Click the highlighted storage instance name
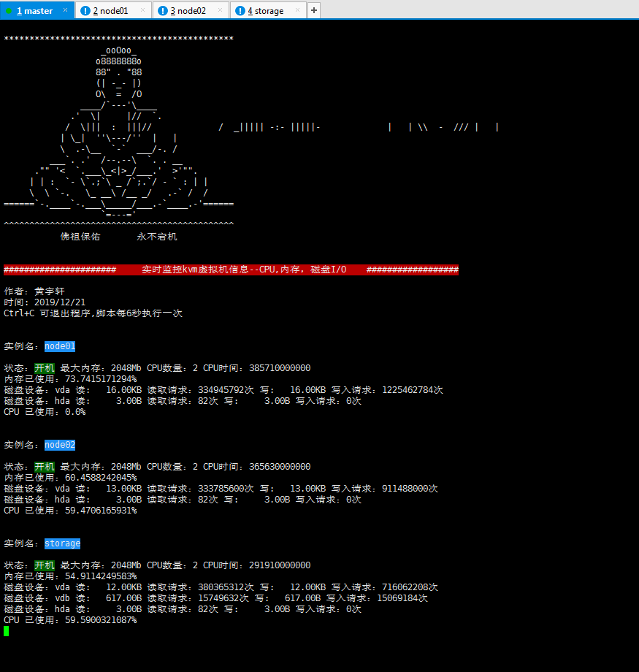Screen dimensions: 639x672 (x=62, y=543)
